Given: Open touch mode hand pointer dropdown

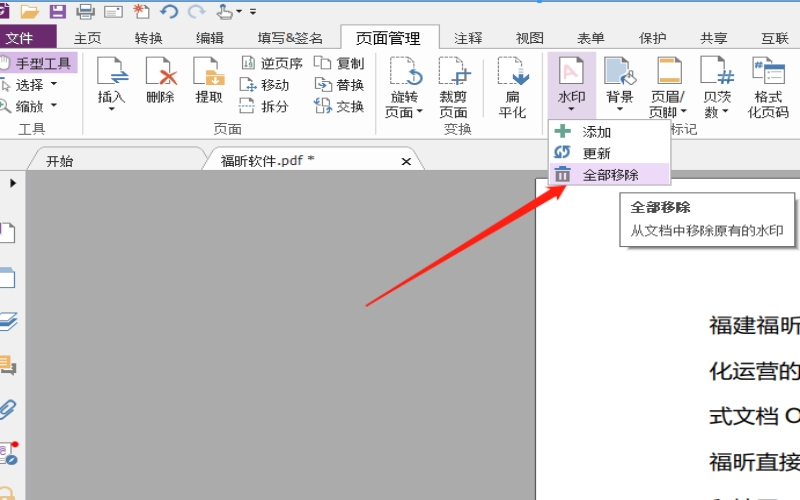Looking at the screenshot, I should [228, 11].
